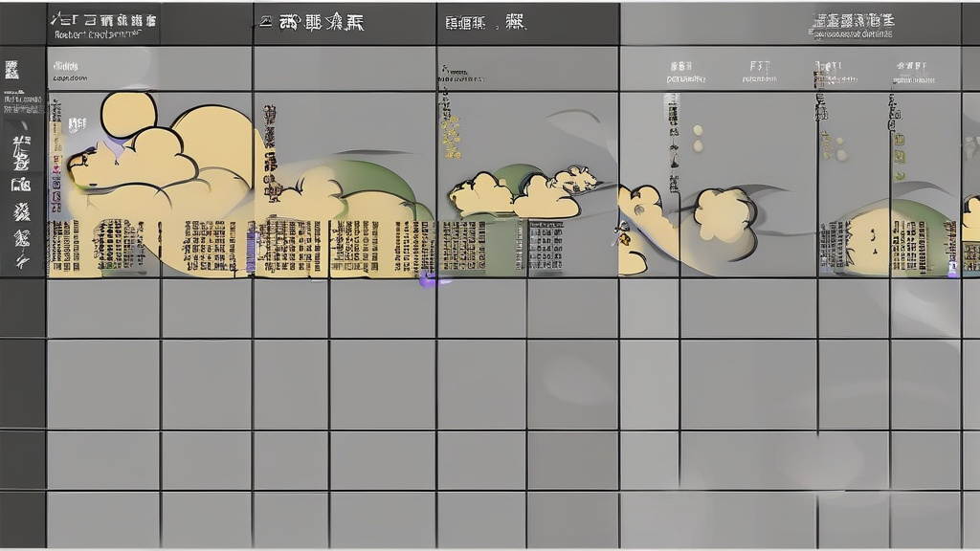Click the bottom-most glyph icon in the left sidebar

click(x=20, y=259)
